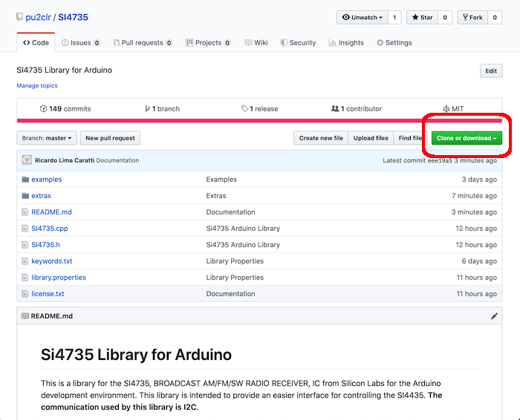Open the keywords.txt file link
Image resolution: width=520 pixels, height=420 pixels.
(x=52, y=261)
